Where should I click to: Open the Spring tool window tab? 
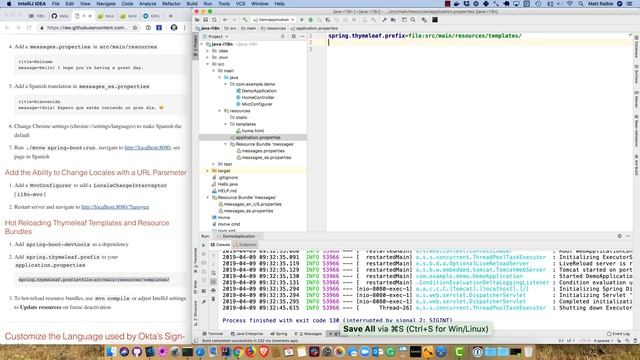(279, 334)
